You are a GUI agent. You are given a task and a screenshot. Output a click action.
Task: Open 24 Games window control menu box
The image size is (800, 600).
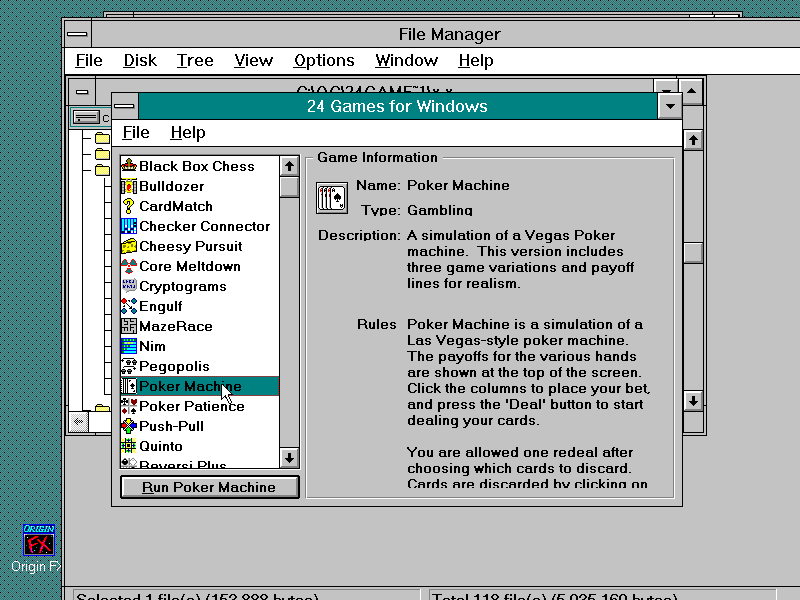124,106
